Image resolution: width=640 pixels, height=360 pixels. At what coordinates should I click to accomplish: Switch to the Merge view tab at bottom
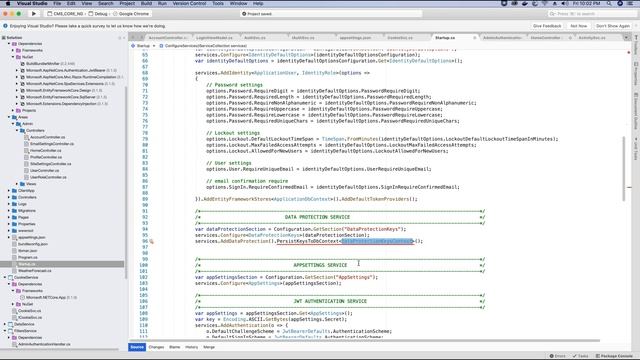[209, 347]
